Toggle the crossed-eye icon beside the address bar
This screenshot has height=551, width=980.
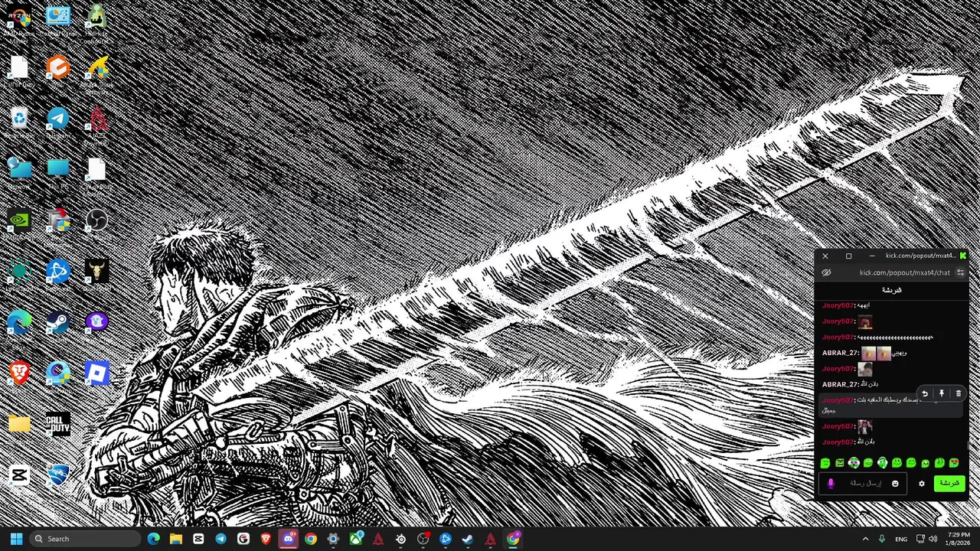pyautogui.click(x=826, y=273)
